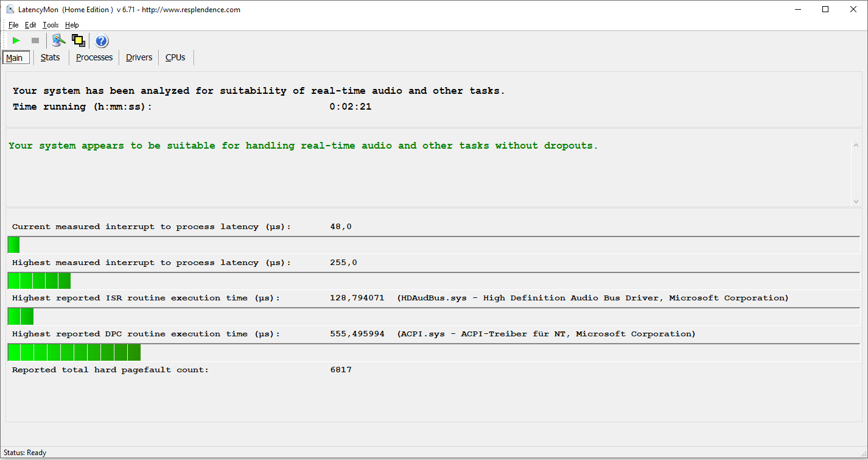Click the LatencyMon app icon in title bar

[10, 9]
